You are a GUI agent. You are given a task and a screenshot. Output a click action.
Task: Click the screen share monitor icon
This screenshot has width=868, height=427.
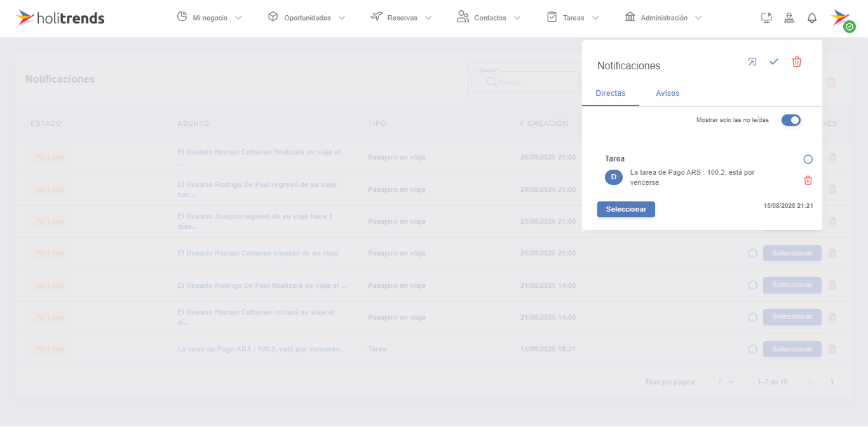pos(766,17)
